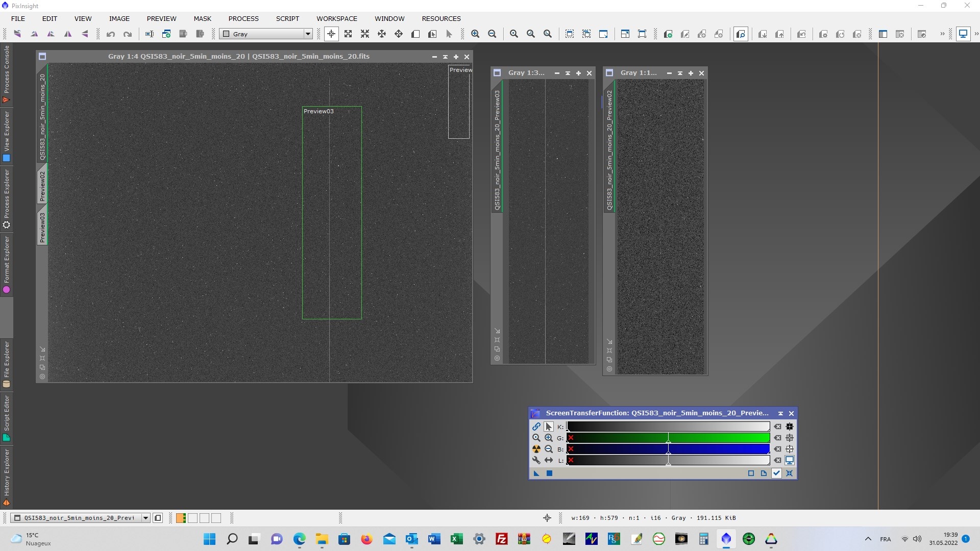
Task: Switch to the Preview02 tab in main window
Action: (x=42, y=185)
